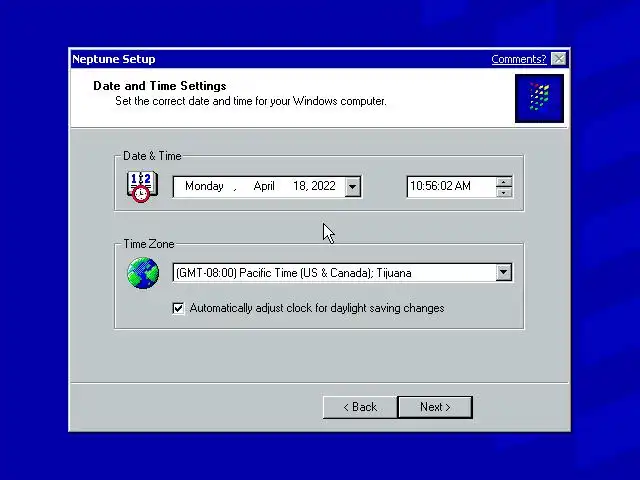Open the Comments? link
The height and width of the screenshot is (480, 640).
pos(518,59)
